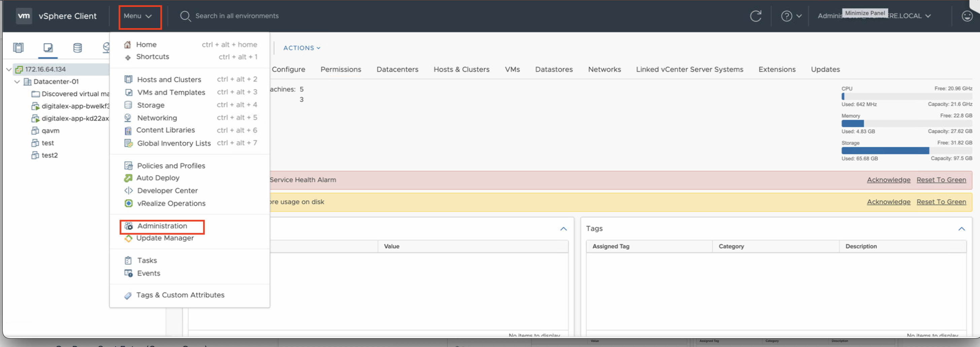The image size is (980, 347).
Task: Open the Menu dropdown in header
Action: point(138,16)
